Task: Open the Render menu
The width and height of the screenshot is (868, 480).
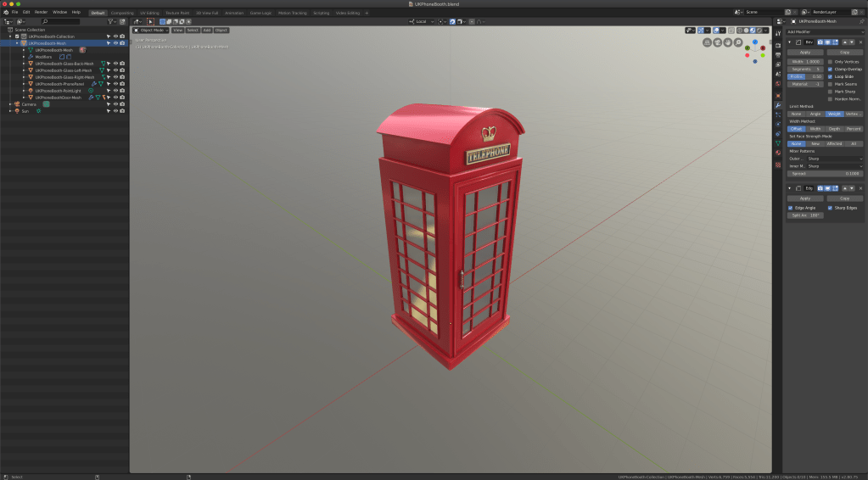Action: pos(41,12)
